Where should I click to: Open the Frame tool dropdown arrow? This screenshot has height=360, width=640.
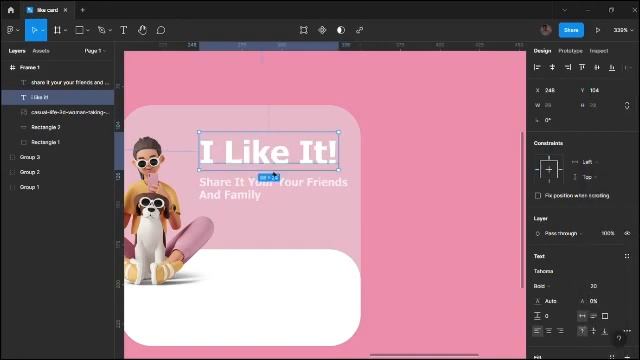tap(65, 30)
